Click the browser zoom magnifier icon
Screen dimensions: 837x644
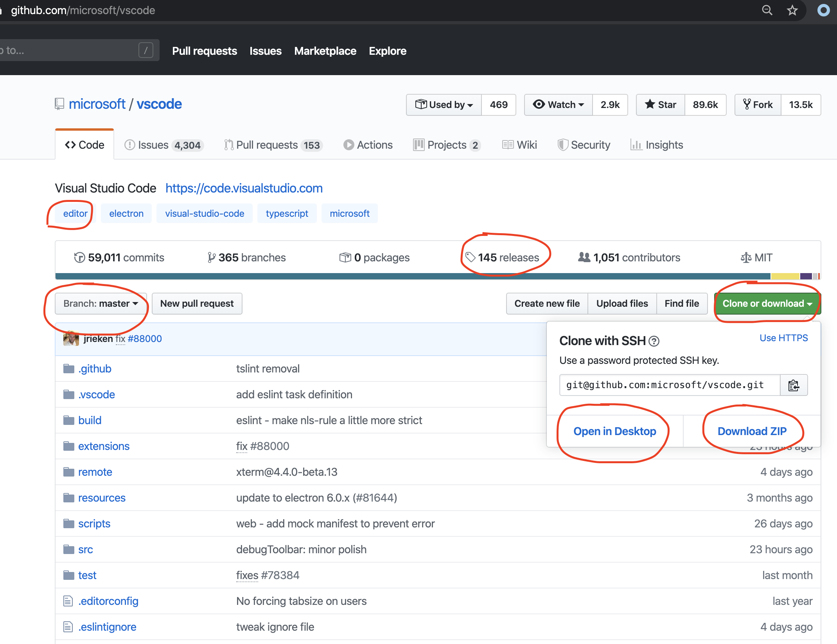click(767, 10)
